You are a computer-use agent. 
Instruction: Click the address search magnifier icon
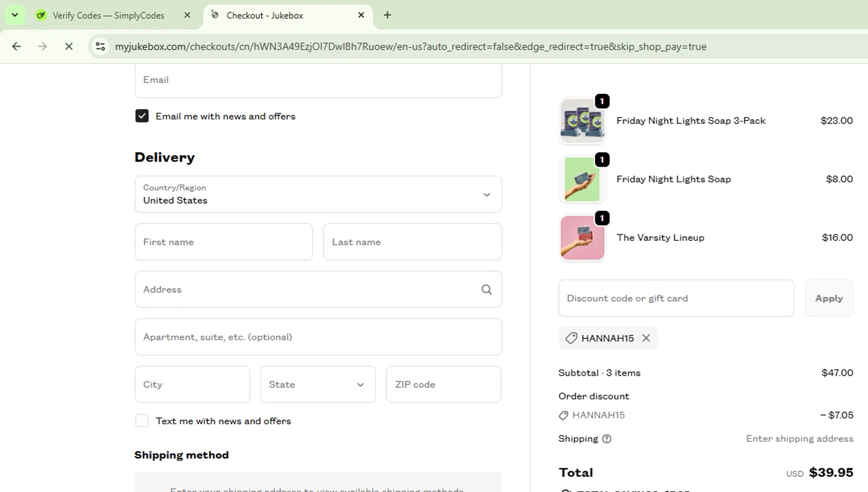[487, 289]
